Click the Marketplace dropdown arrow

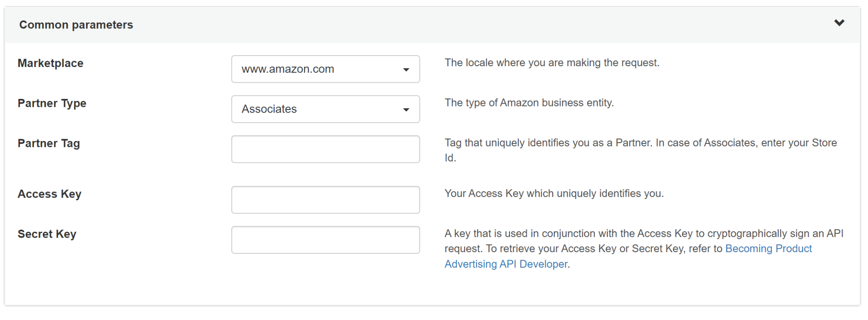[406, 69]
